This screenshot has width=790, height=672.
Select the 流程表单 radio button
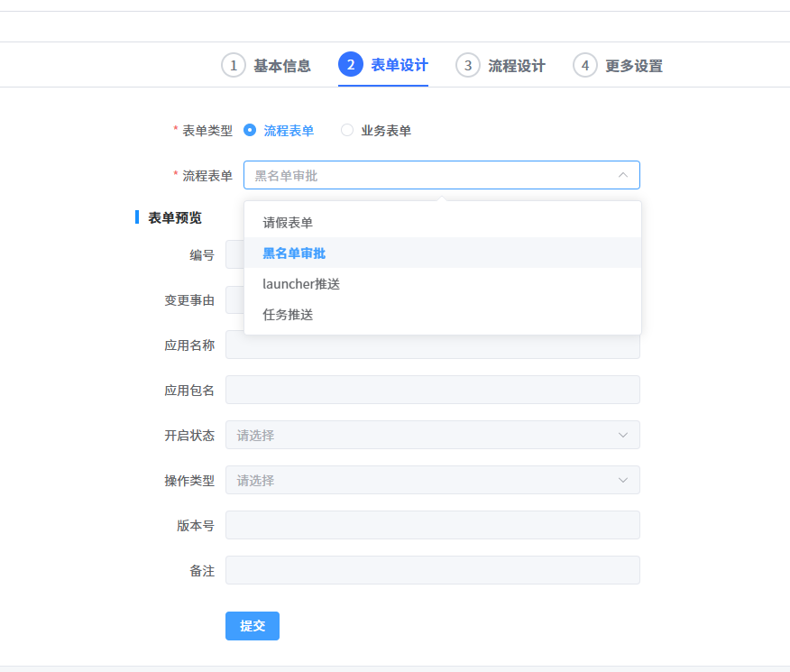click(x=249, y=130)
